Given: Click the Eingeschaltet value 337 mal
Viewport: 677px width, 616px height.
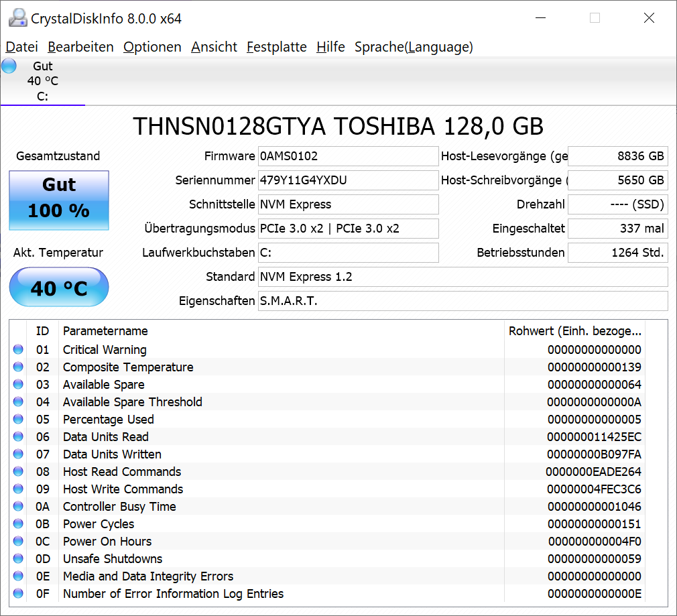Looking at the screenshot, I should (618, 229).
